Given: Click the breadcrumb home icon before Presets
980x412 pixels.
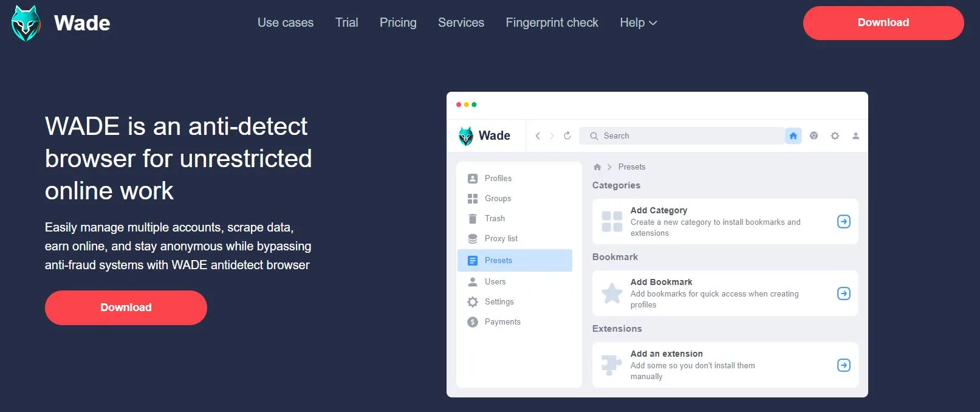Looking at the screenshot, I should [597, 167].
